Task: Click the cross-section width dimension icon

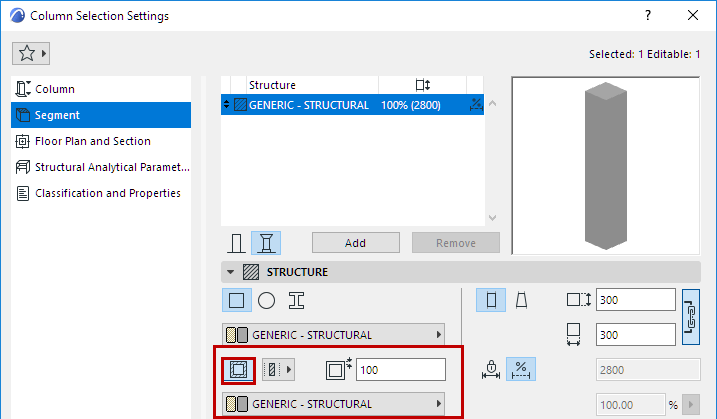Action: 573,335
